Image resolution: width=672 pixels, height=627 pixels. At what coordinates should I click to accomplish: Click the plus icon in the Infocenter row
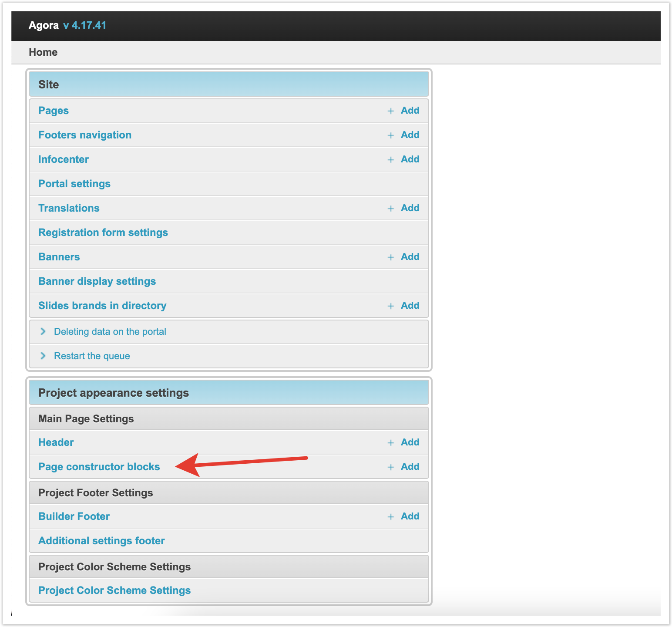point(390,160)
